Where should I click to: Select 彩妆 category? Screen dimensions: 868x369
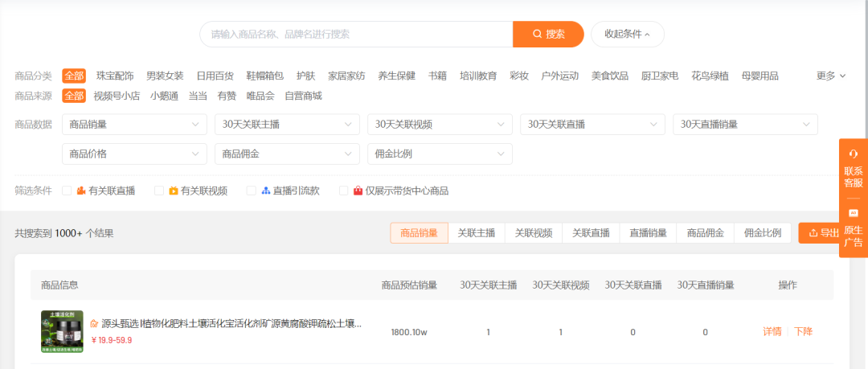[519, 76]
